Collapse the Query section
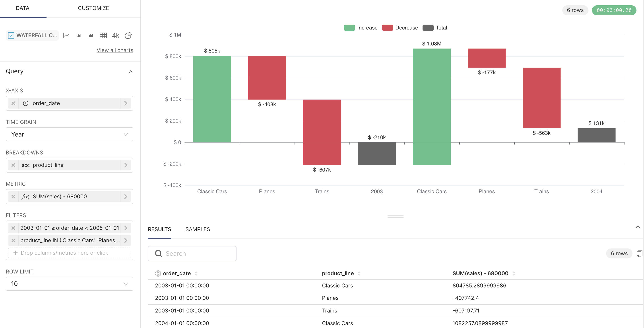 (130, 72)
